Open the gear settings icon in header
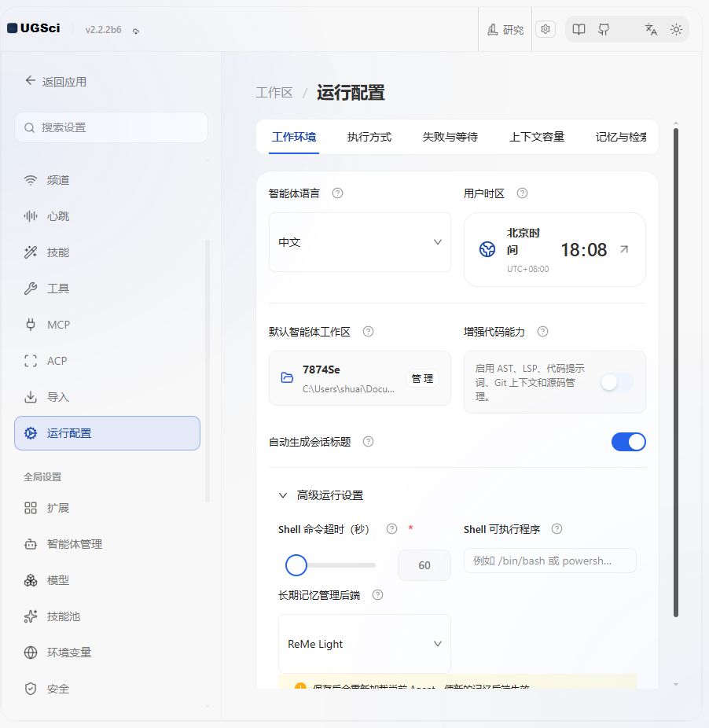Image resolution: width=709 pixels, height=728 pixels. click(x=545, y=29)
